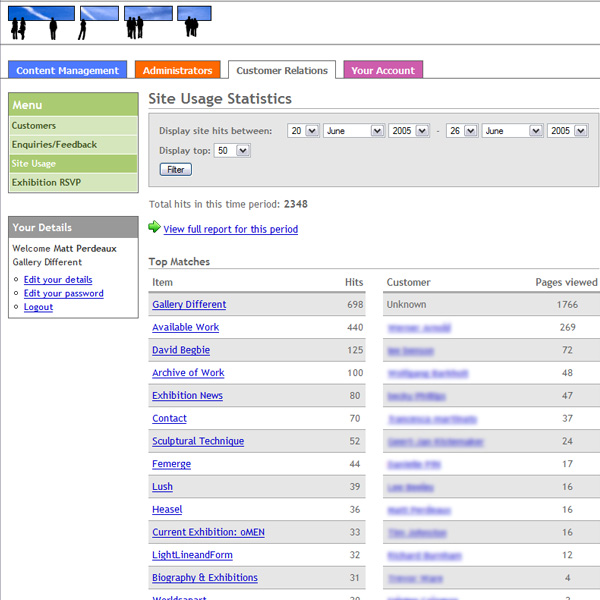This screenshot has height=600, width=600.
Task: Switch to the Administrators tab
Action: 178,70
